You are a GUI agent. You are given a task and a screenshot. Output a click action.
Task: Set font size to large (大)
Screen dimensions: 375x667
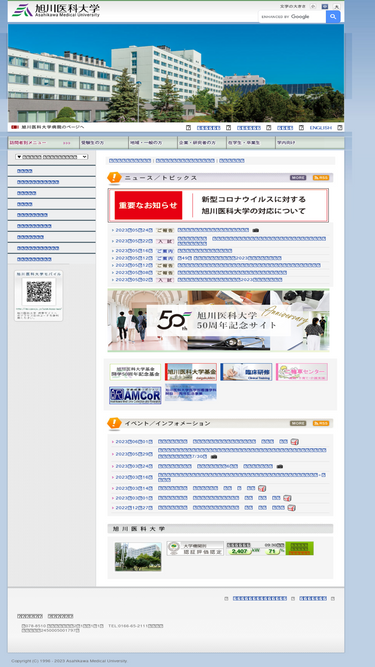click(337, 6)
